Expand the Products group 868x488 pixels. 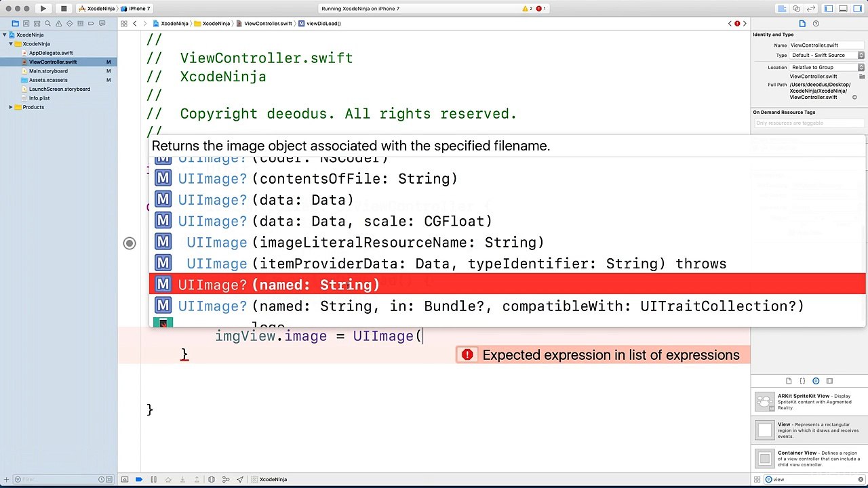(x=11, y=107)
